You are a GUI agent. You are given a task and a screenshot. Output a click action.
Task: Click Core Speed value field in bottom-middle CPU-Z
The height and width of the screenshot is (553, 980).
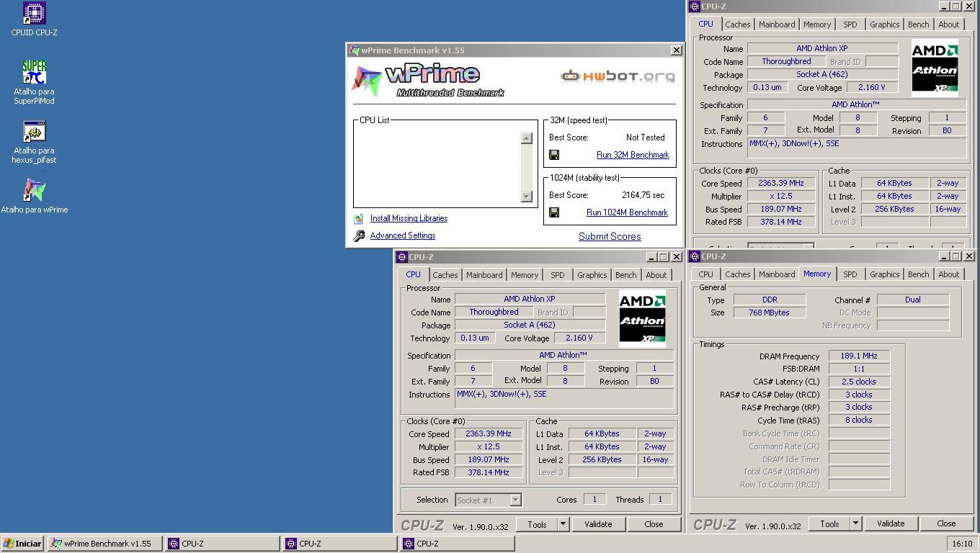(489, 434)
